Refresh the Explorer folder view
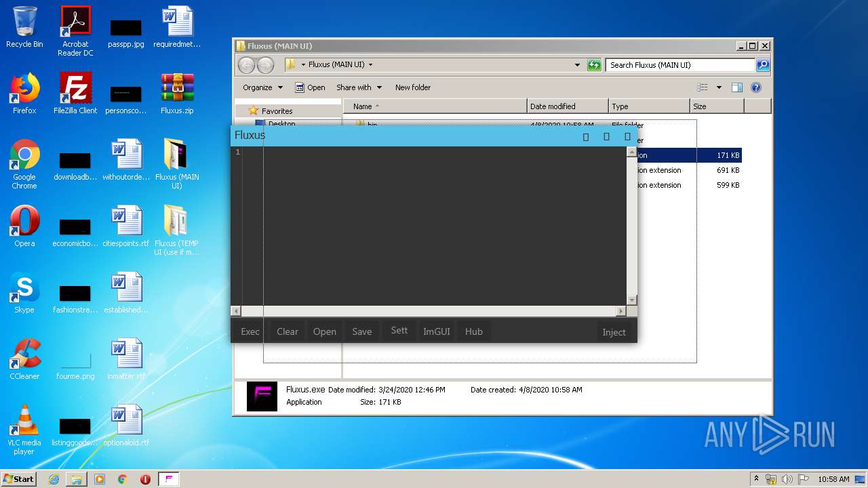 (594, 65)
